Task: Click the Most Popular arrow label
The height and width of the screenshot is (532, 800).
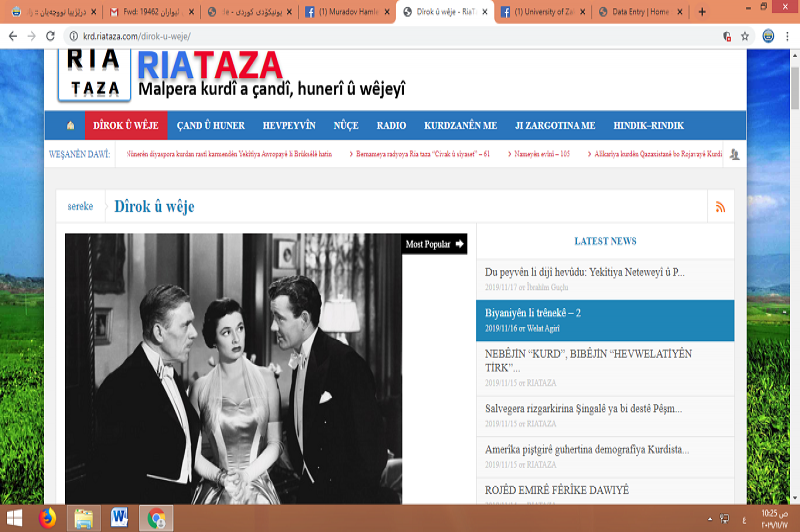Action: pyautogui.click(x=434, y=244)
